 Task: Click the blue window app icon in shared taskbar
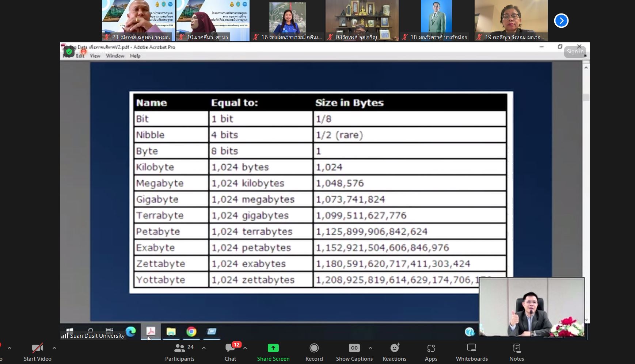pyautogui.click(x=212, y=331)
